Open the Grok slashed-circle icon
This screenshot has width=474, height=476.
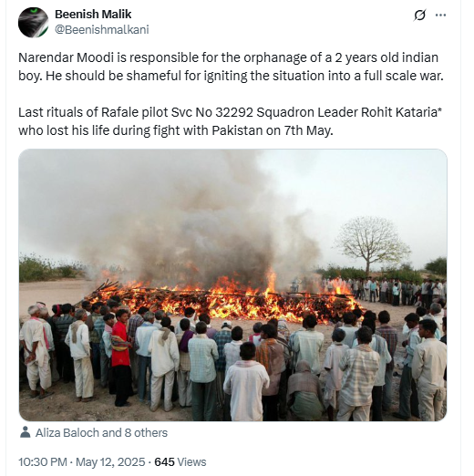tap(419, 15)
